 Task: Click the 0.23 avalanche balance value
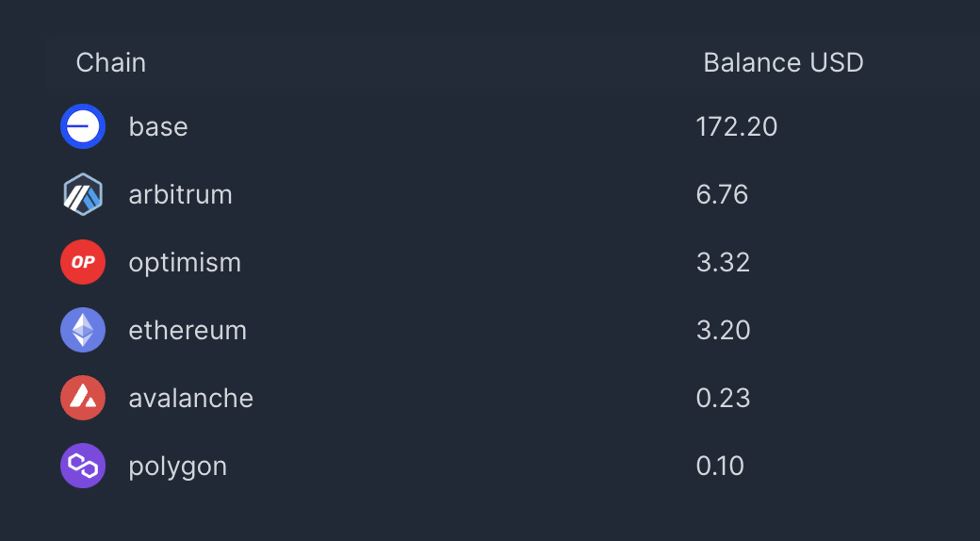pos(723,398)
